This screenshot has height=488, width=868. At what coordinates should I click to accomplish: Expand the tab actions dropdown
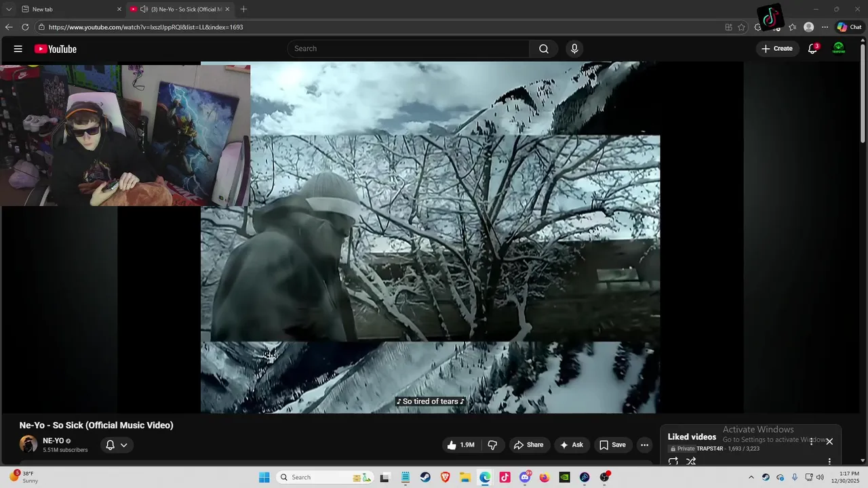click(x=8, y=9)
